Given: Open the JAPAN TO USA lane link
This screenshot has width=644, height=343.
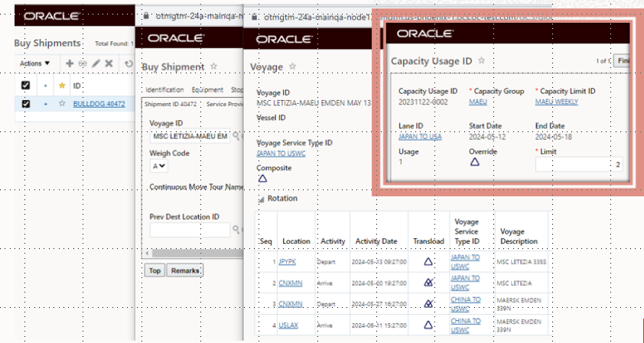Looking at the screenshot, I should pos(420,137).
